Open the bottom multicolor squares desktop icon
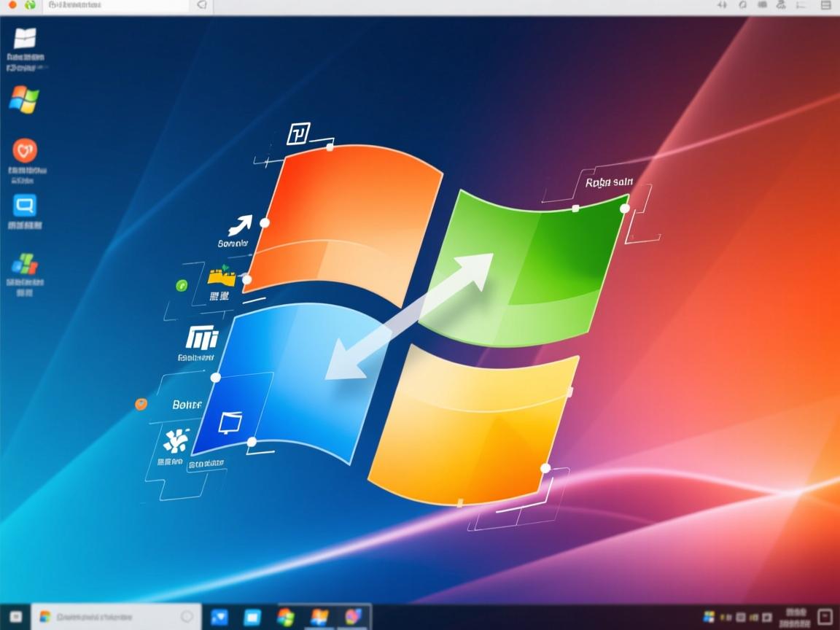840x630 pixels. tap(25, 264)
